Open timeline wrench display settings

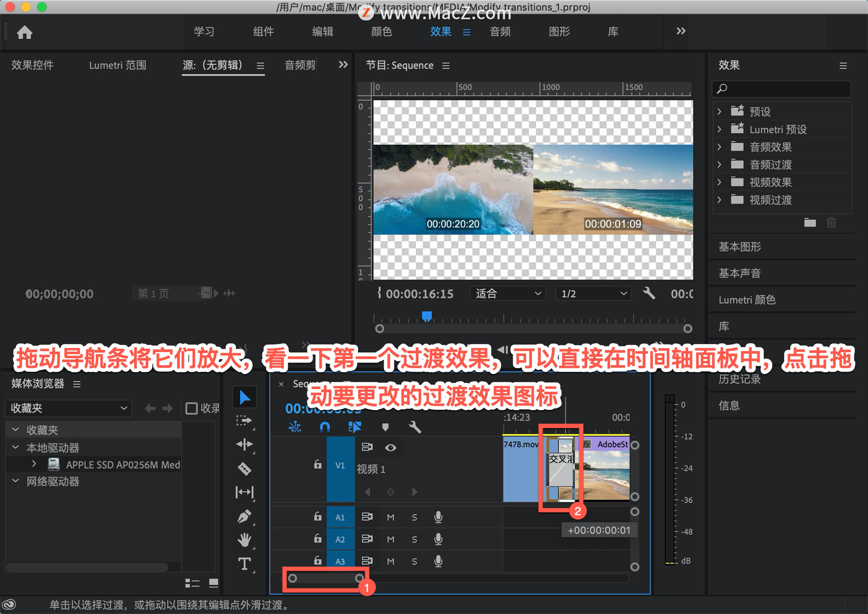click(415, 427)
